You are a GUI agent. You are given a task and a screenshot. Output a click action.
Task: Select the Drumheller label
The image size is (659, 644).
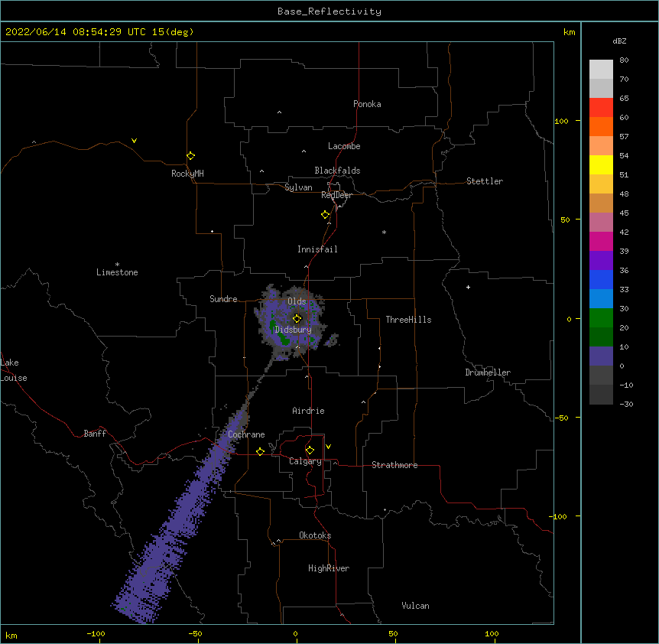[x=488, y=372]
